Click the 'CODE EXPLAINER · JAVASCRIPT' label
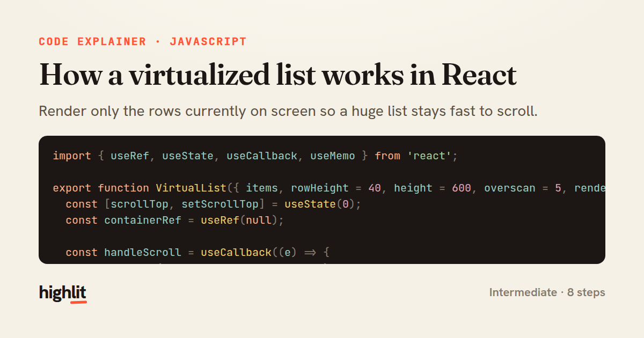The width and height of the screenshot is (644, 338). (143, 41)
